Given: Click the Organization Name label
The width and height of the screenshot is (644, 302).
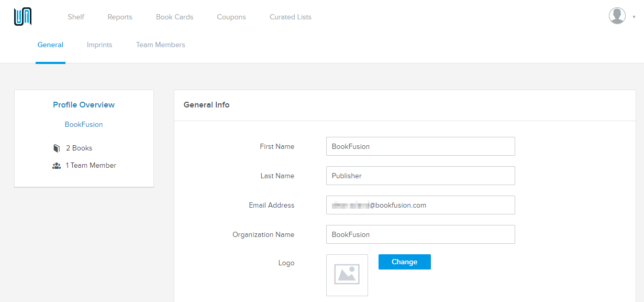Looking at the screenshot, I should 263,235.
